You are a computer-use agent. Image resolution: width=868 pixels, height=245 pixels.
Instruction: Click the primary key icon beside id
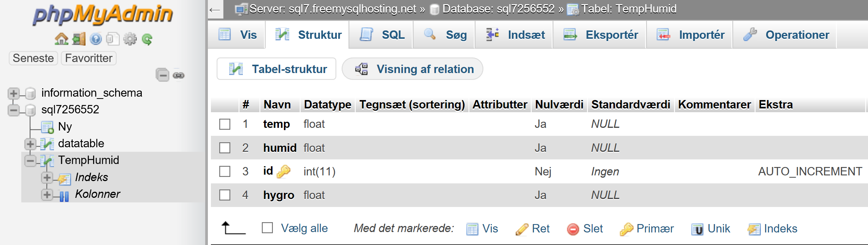coord(284,172)
